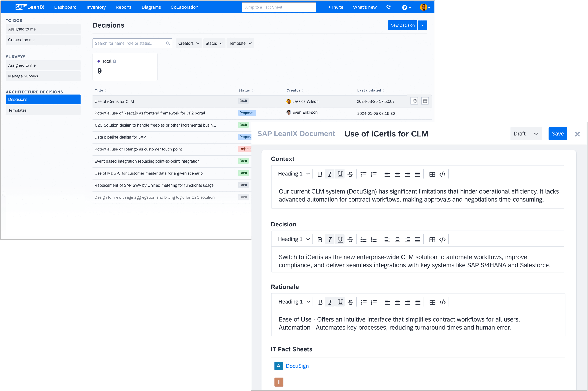Toggle Italic in the Decision editor toolbar
The image size is (588, 391).
[330, 239]
